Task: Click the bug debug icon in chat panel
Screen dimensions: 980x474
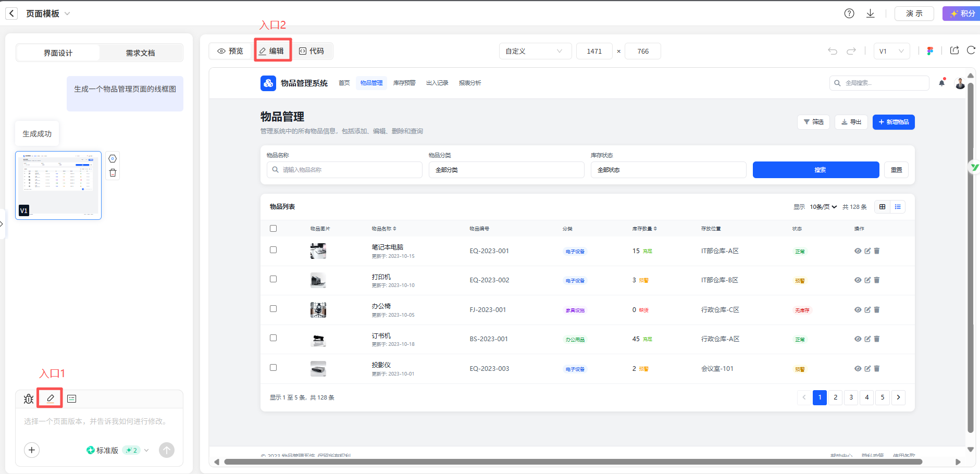Action: coord(29,399)
